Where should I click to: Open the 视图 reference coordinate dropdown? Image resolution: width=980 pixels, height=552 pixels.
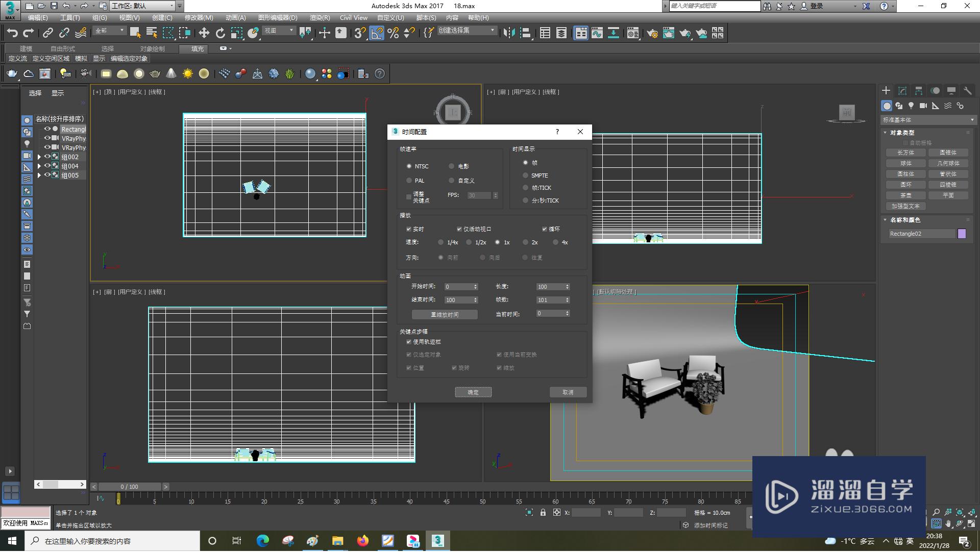click(x=279, y=31)
